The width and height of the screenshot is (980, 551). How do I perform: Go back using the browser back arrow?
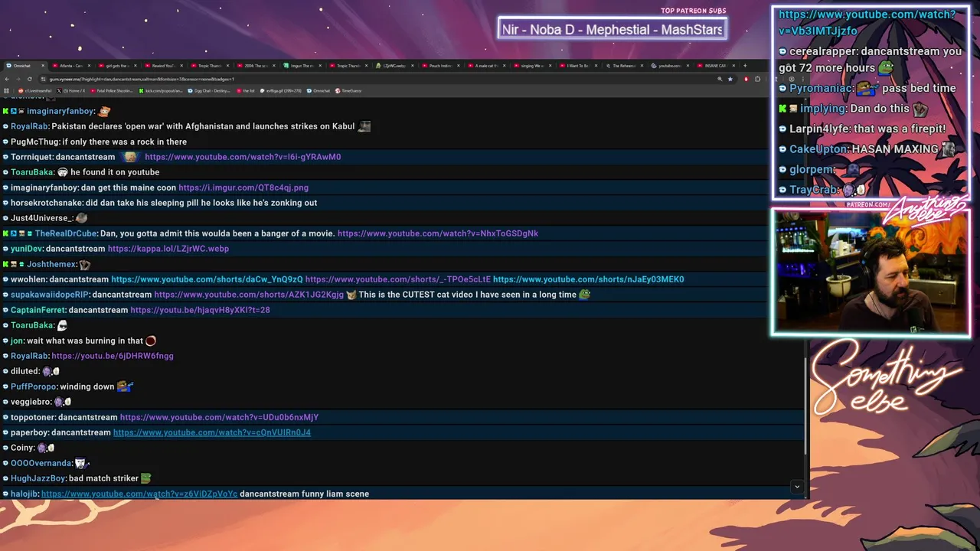(7, 79)
